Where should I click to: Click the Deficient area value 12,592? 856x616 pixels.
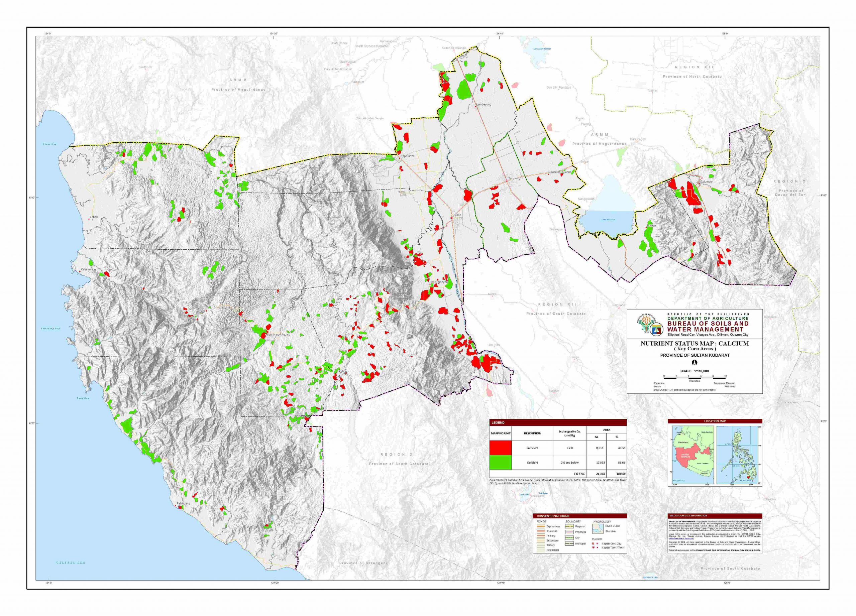point(601,463)
